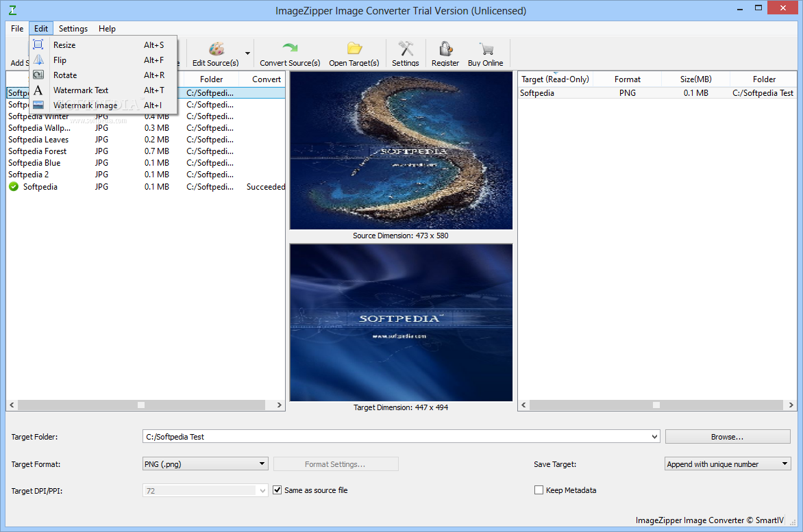Choose Watermark Image menu entry
This screenshot has height=532, width=803.
103,105
